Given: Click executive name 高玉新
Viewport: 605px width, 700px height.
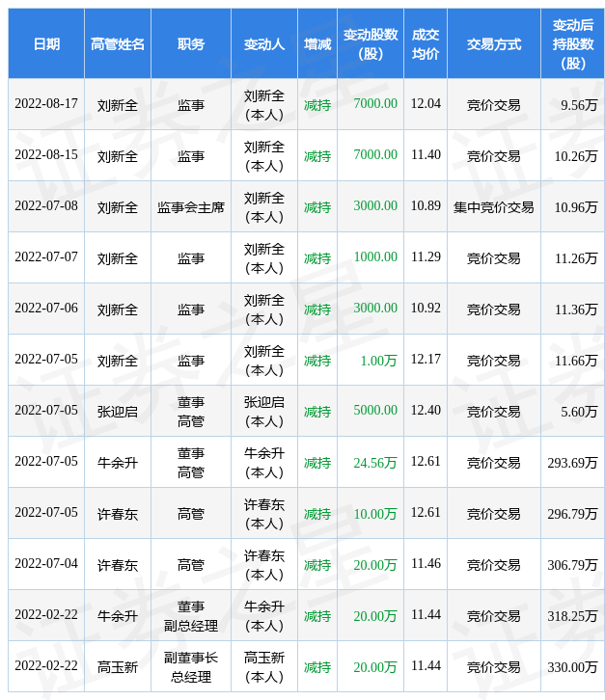Looking at the screenshot, I should 118,667.
